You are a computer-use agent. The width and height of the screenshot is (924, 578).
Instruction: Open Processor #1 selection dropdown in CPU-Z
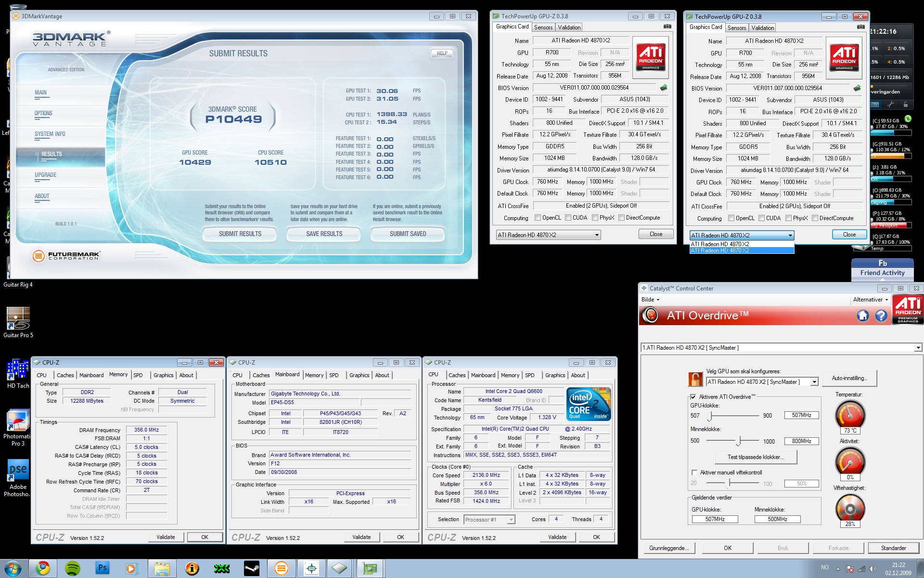pos(489,520)
